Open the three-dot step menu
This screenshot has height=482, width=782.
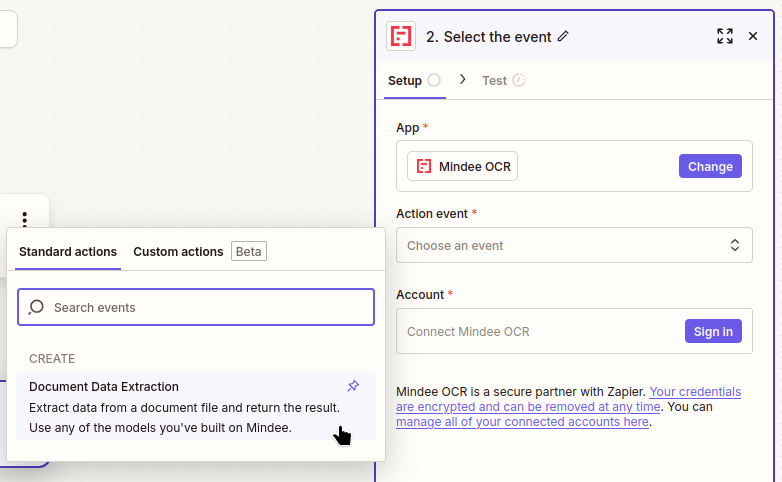coord(24,219)
